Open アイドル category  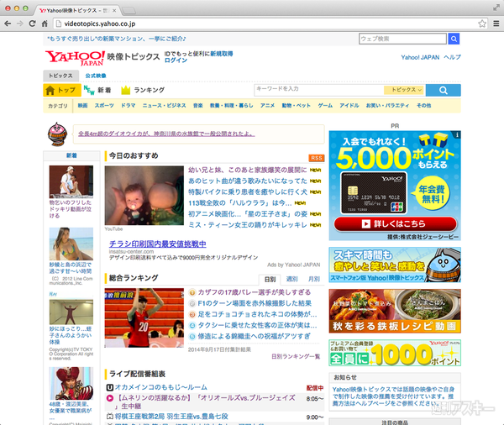pos(349,106)
